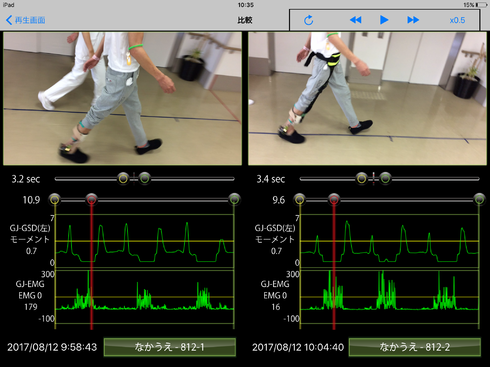Go back to 再生画面
Image resolution: width=490 pixels, height=367 pixels.
[26, 20]
